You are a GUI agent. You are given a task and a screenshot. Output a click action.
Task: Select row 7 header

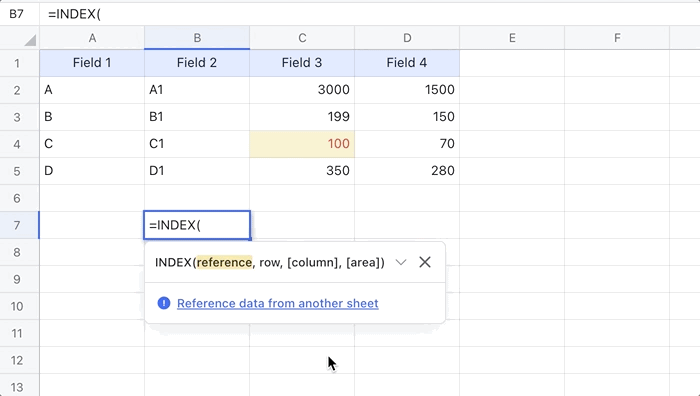tap(20, 225)
